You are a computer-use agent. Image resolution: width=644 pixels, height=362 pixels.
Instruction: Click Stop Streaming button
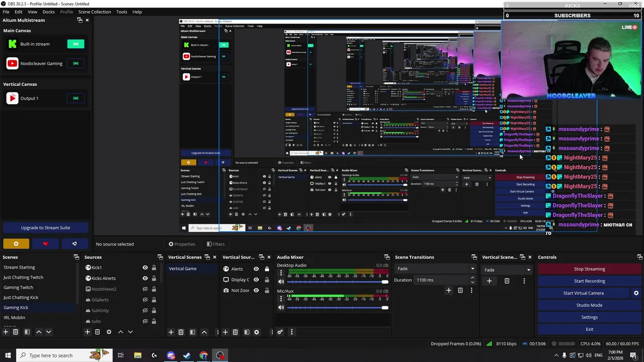click(x=590, y=269)
